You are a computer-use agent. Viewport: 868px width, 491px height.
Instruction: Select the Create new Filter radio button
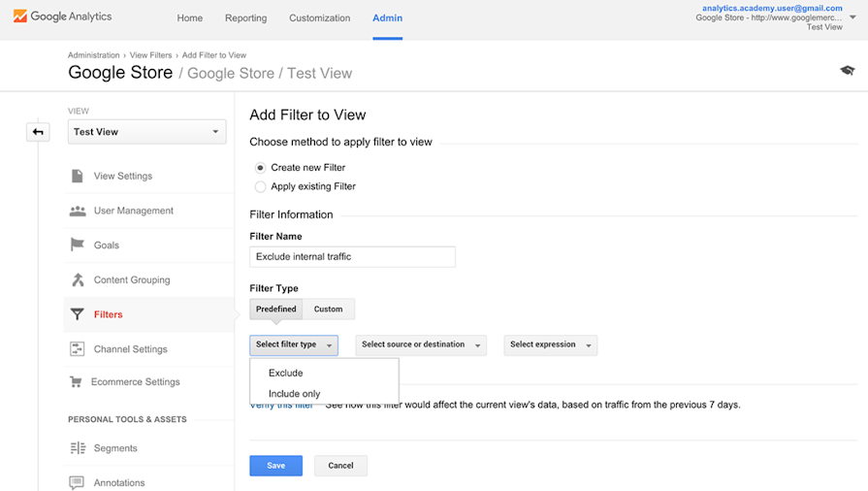click(260, 168)
